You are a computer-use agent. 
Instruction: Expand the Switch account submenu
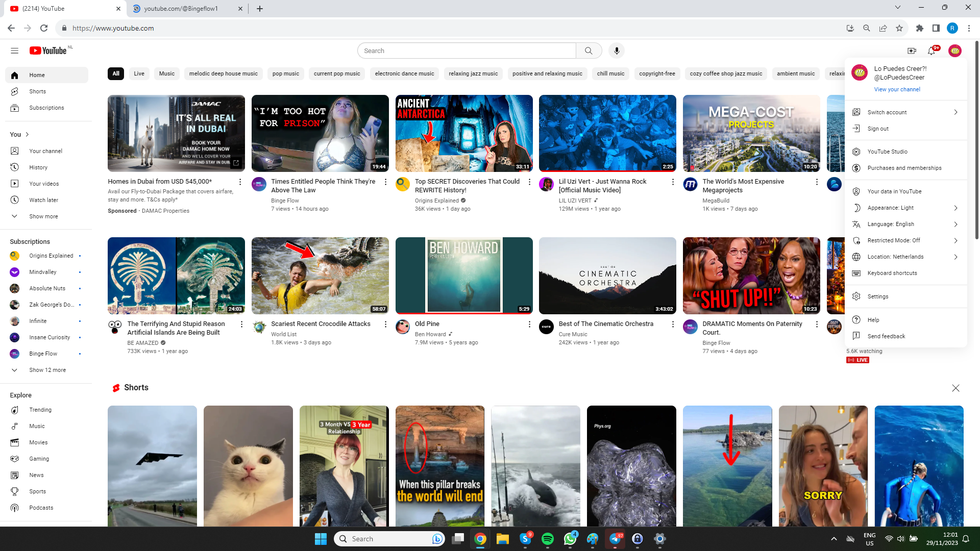pos(887,112)
